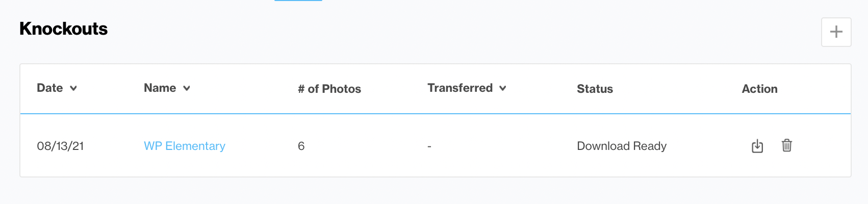
Task: Add a new knockout with plus button
Action: tap(836, 32)
